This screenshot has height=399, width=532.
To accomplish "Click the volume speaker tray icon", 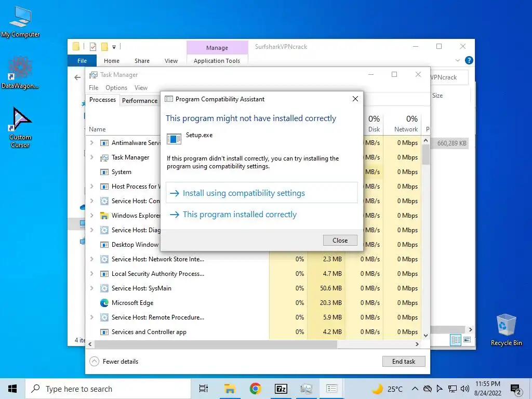I will click(465, 389).
